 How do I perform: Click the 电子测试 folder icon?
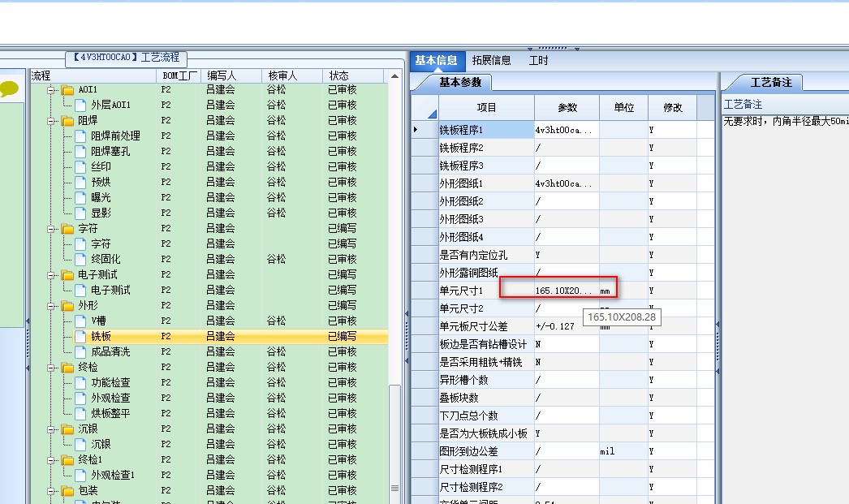tap(67, 275)
